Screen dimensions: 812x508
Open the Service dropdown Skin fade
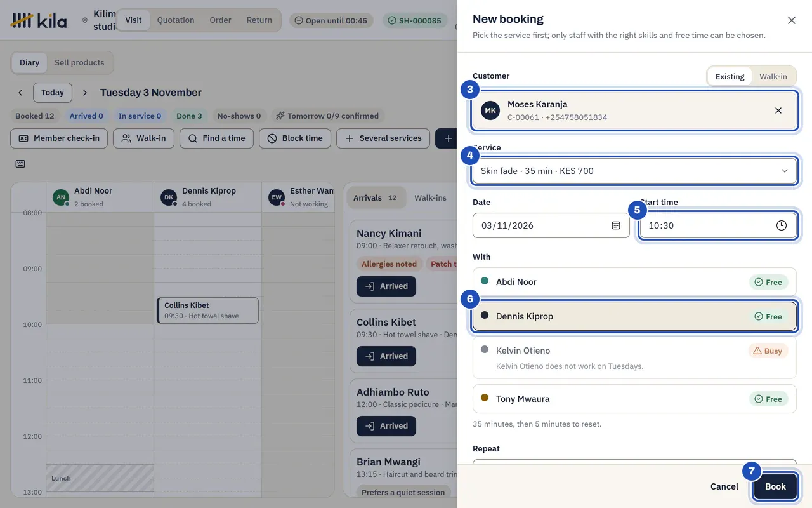[634, 171]
